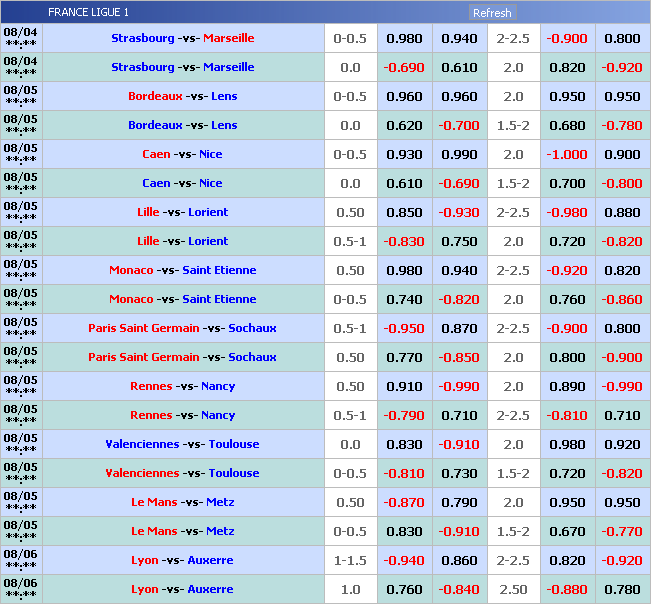Pick the 0.740 odds for Monaco vs Saint Etienne
Screen dimensions: 651x604
404,300
